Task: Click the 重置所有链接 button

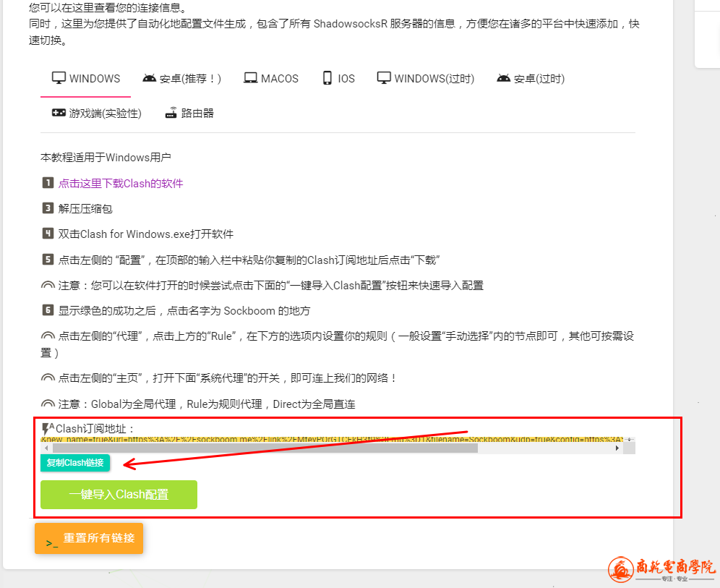Action: [89, 538]
